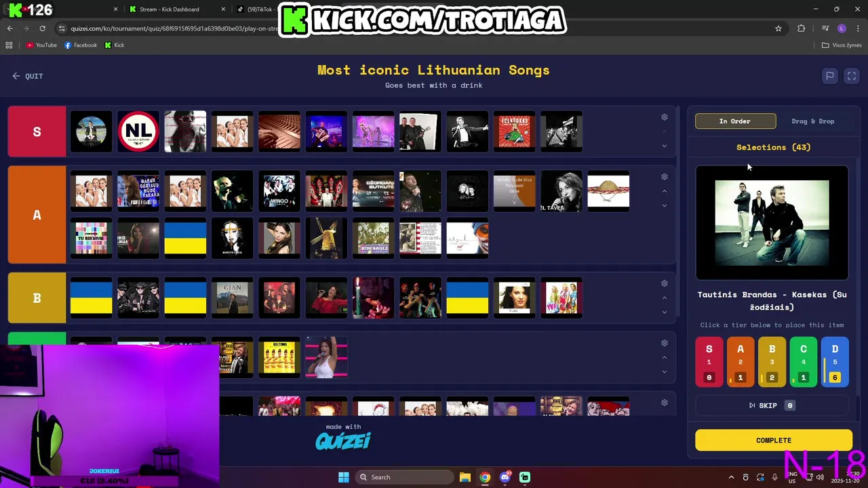The height and width of the screenshot is (488, 868).
Task: Place current song in S tier
Action: 709,362
